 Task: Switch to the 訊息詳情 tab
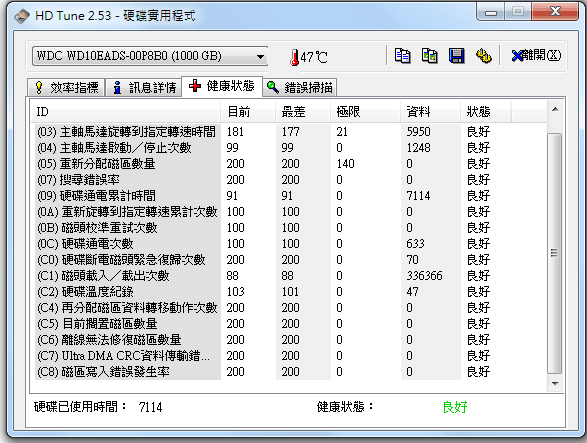[x=144, y=88]
